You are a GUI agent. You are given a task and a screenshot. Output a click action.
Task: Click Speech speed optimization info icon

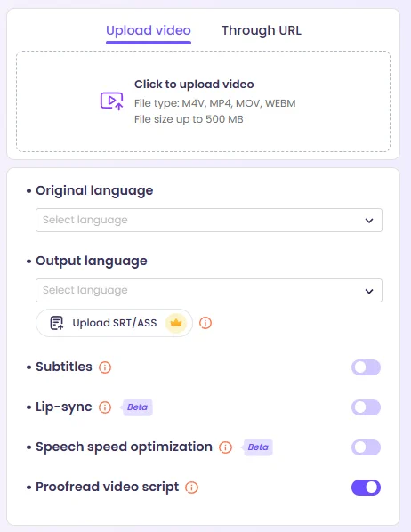[225, 447]
